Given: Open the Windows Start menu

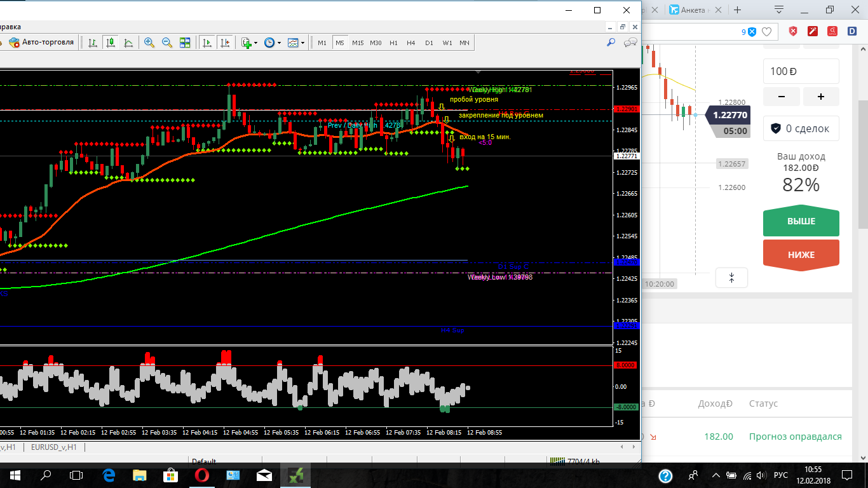Looking at the screenshot, I should pos(15,475).
